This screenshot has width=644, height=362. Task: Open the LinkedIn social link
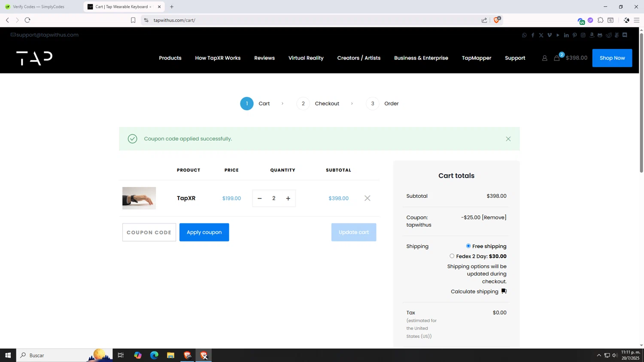pyautogui.click(x=566, y=35)
